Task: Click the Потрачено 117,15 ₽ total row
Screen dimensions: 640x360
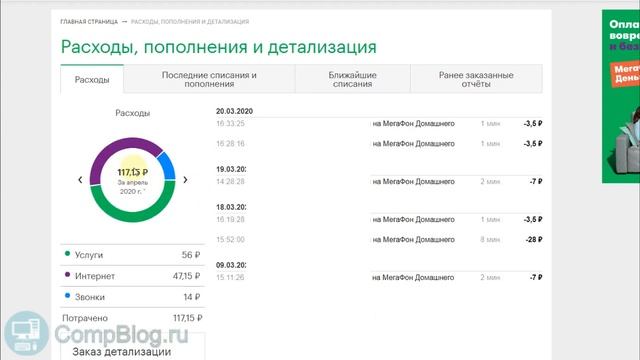Action: 133,318
